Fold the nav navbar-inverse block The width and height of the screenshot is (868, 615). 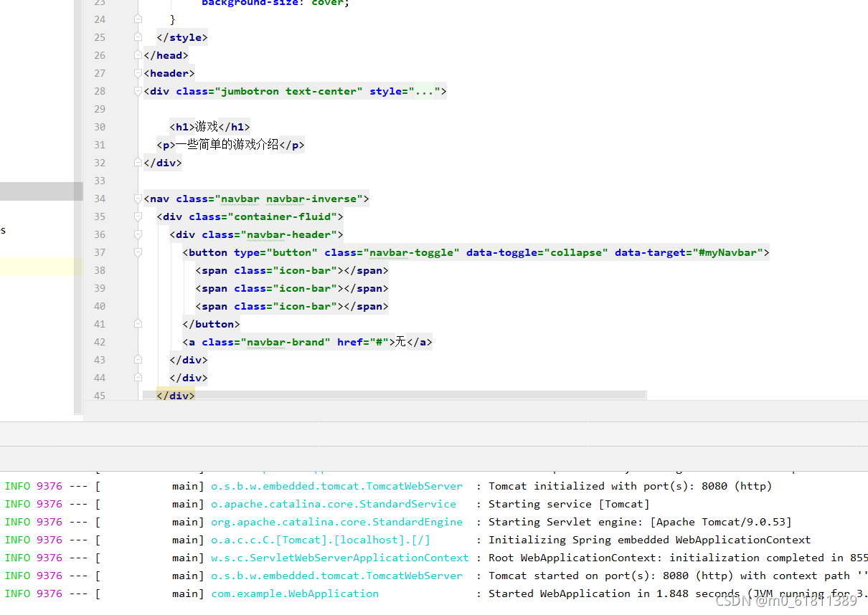(138, 199)
